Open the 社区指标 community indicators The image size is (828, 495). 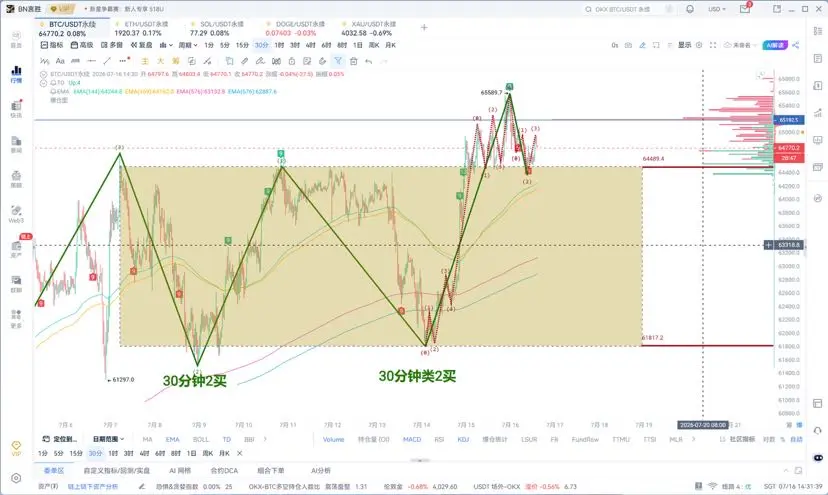[737, 440]
